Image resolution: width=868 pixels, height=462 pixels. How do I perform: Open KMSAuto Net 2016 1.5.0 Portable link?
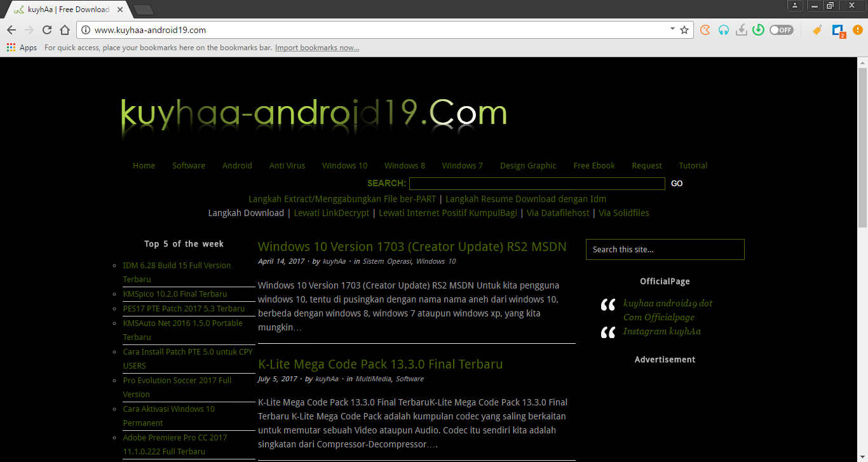click(182, 330)
